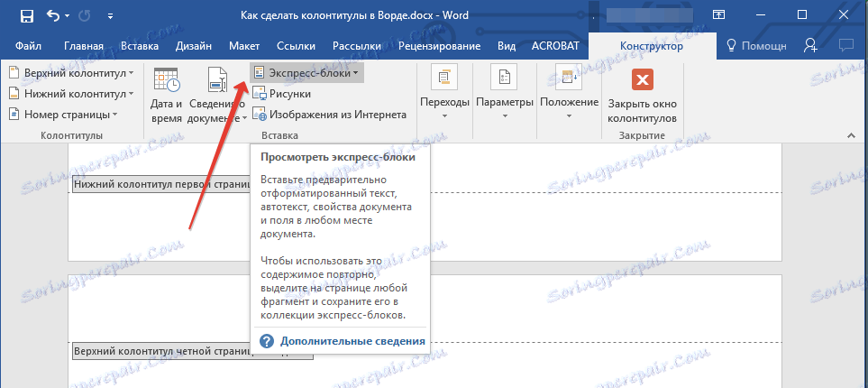Open the Макет tab

coord(244,46)
